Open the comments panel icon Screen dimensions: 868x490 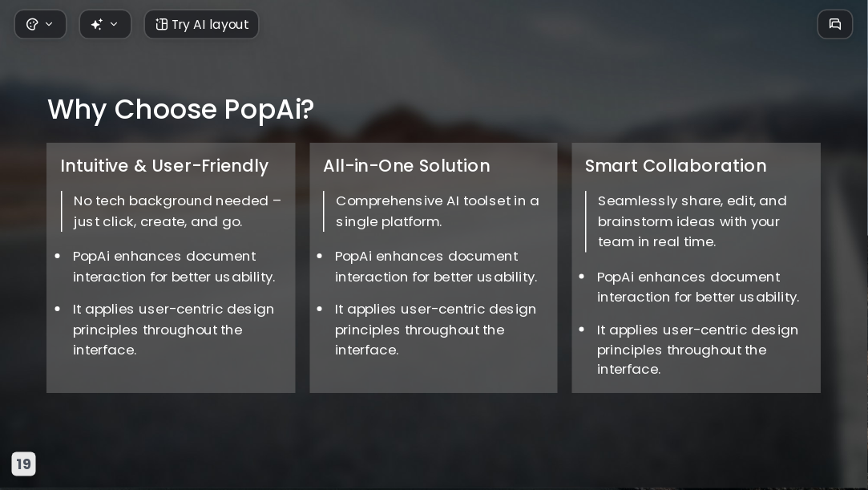click(x=835, y=24)
